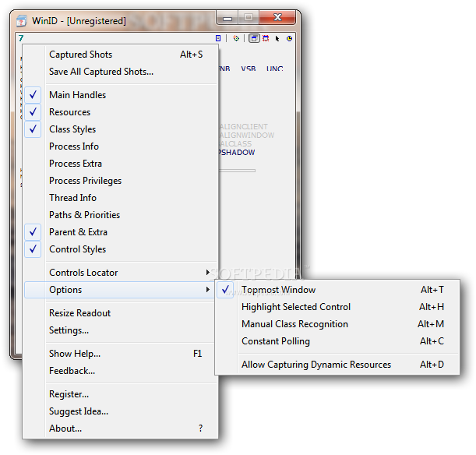This screenshot has height=455, width=476.
Task: Expand the Options submenu arrow
Action: pyautogui.click(x=208, y=290)
